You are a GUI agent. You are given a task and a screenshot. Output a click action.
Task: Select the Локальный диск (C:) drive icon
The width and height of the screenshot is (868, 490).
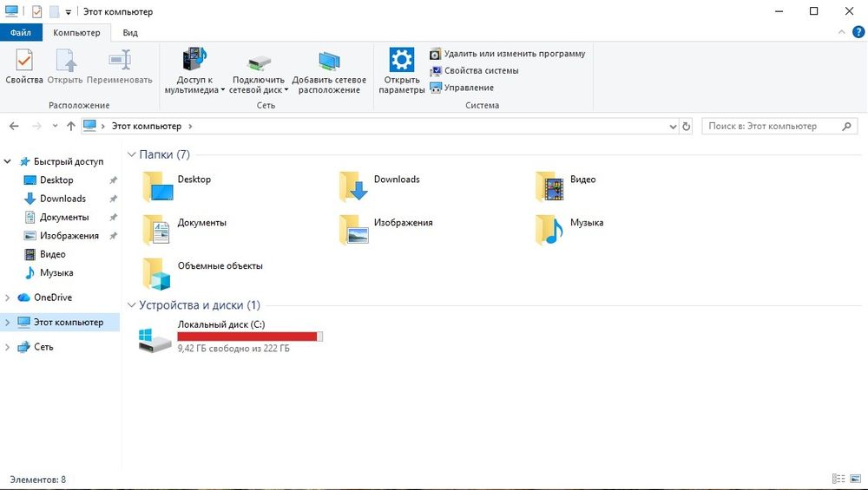point(155,339)
